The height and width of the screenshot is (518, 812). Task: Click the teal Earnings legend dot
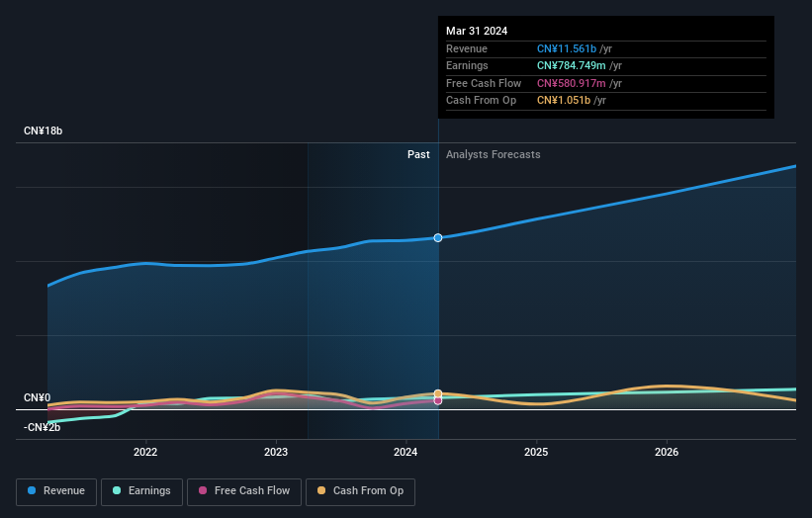point(117,490)
